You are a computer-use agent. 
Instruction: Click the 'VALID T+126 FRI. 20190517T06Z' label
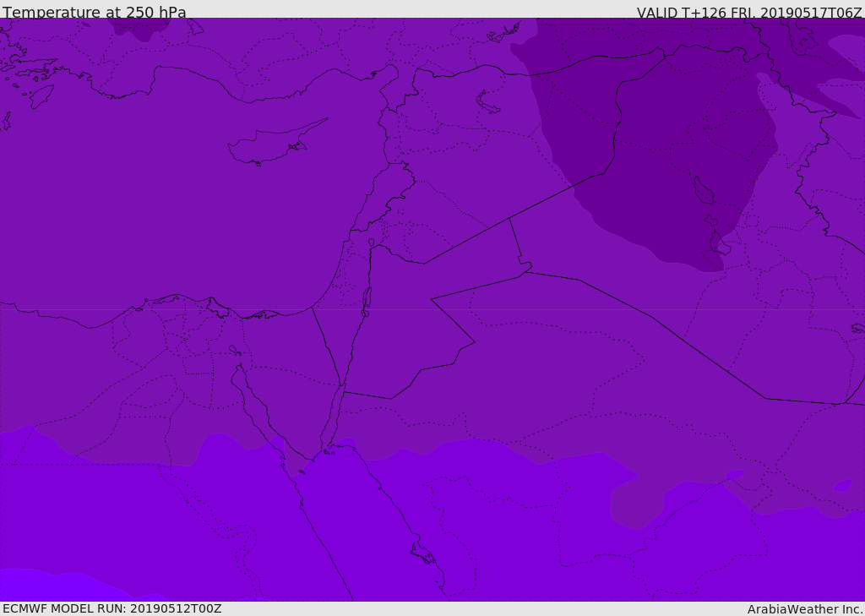click(x=749, y=13)
